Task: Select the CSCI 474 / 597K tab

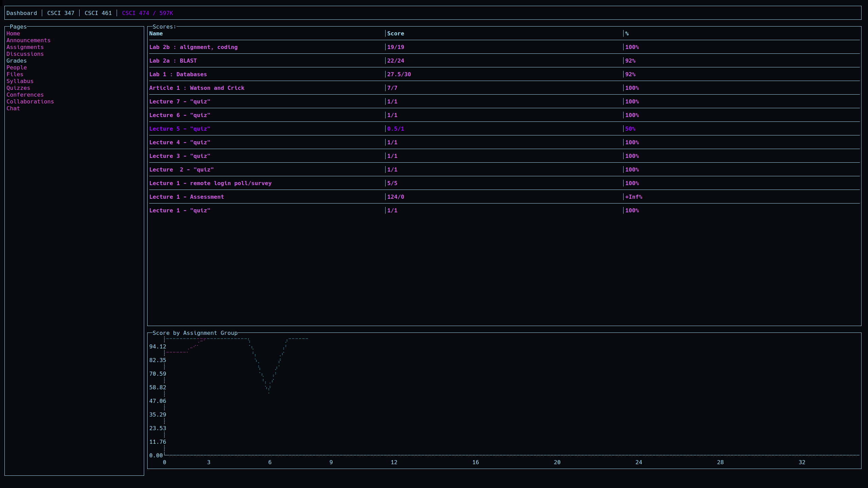Action: (147, 13)
